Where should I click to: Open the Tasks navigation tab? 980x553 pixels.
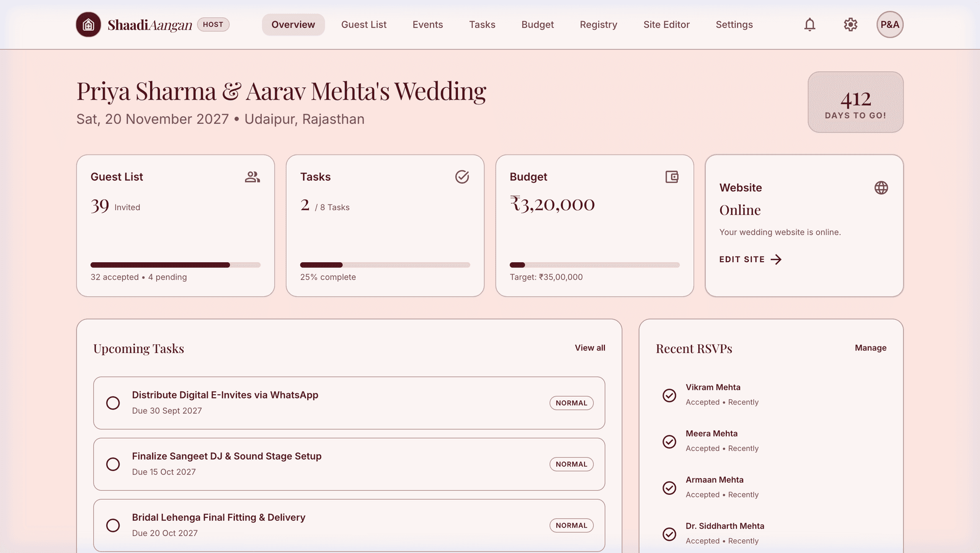[x=482, y=24]
